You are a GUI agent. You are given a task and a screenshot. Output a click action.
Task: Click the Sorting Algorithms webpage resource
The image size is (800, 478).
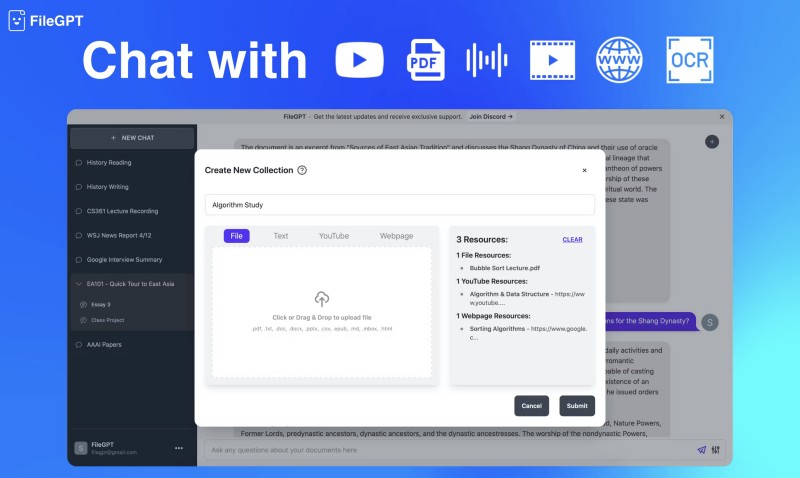point(528,333)
